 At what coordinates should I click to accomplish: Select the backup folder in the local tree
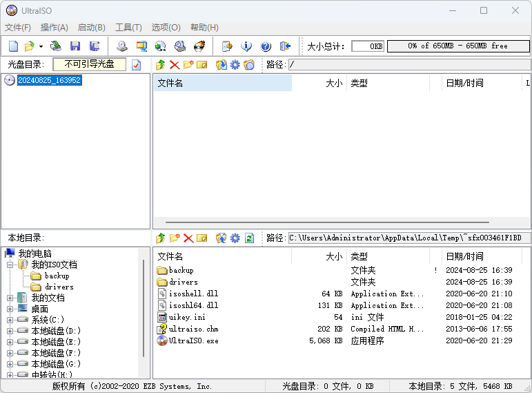tap(57, 276)
